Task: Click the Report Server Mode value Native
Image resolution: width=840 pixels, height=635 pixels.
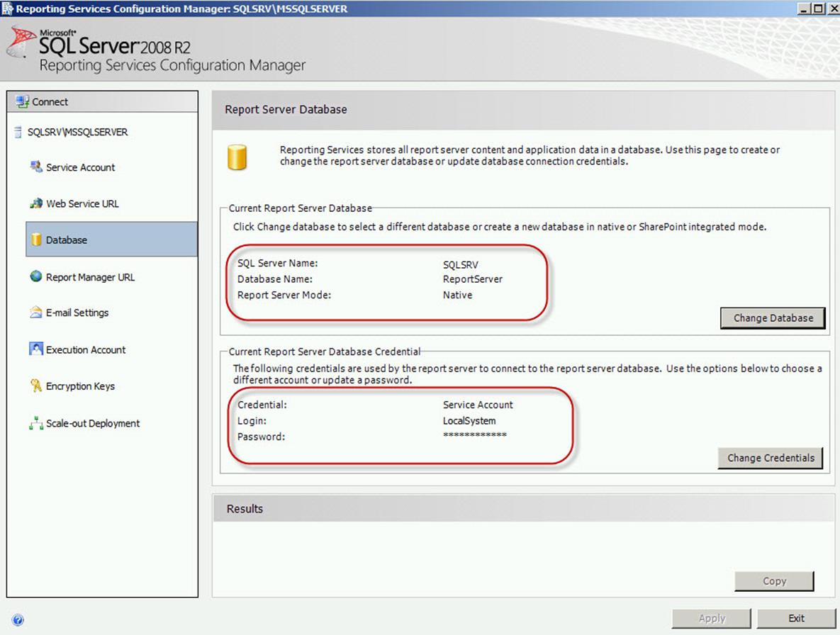Action: pyautogui.click(x=457, y=295)
